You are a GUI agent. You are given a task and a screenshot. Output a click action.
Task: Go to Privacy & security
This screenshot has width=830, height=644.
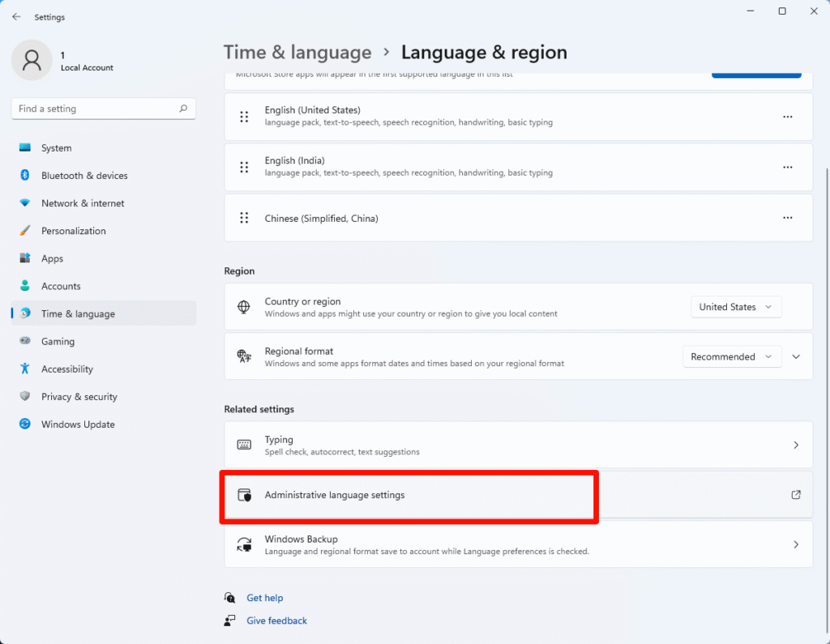point(79,397)
